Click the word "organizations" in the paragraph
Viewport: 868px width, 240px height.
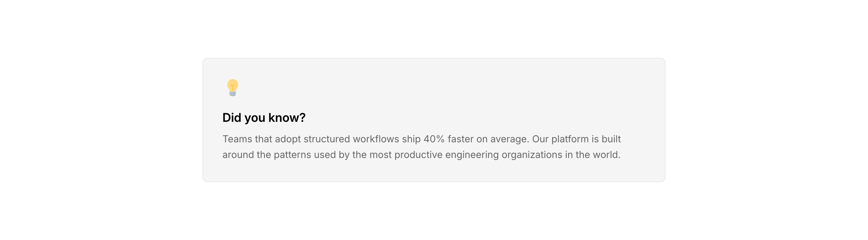pyautogui.click(x=532, y=155)
